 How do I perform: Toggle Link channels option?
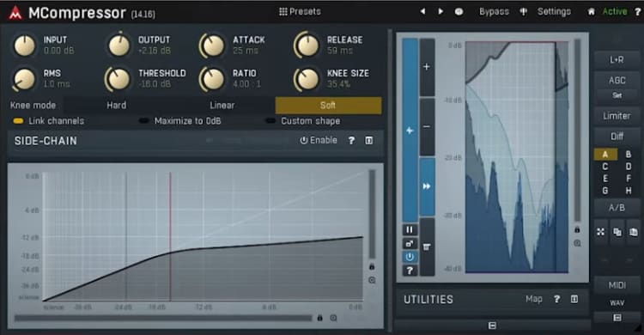point(48,121)
